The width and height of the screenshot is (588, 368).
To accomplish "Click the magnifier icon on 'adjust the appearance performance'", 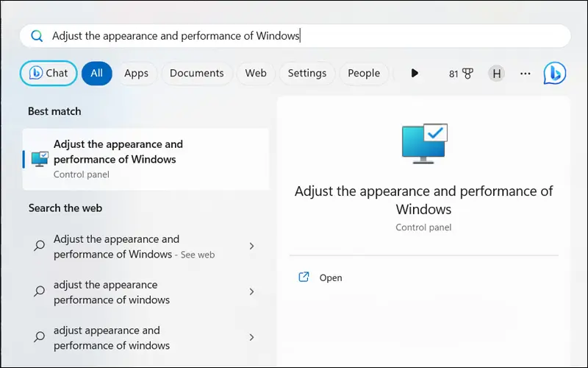I will [40, 291].
